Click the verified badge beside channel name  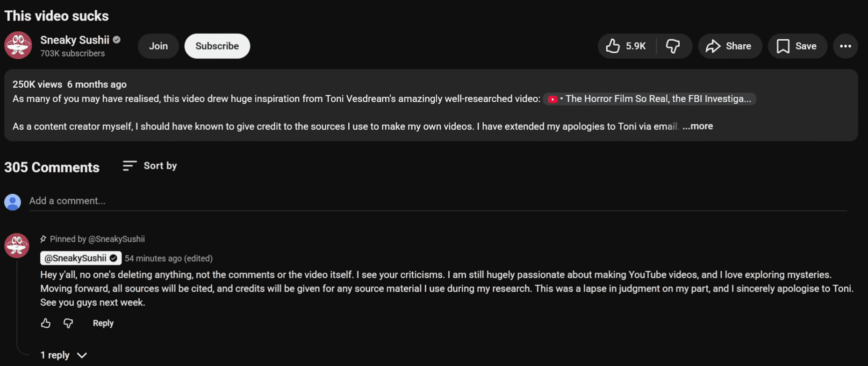(x=117, y=40)
